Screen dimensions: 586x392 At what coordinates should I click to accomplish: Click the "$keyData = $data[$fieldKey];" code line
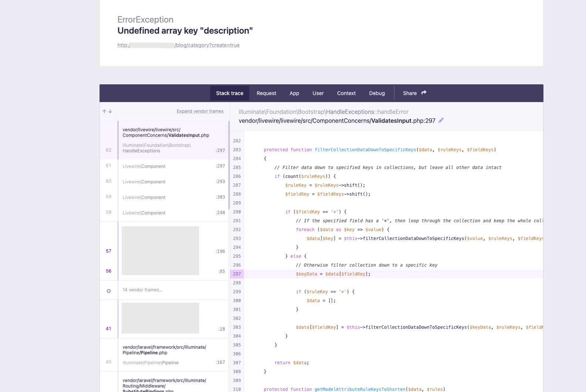tap(333, 274)
